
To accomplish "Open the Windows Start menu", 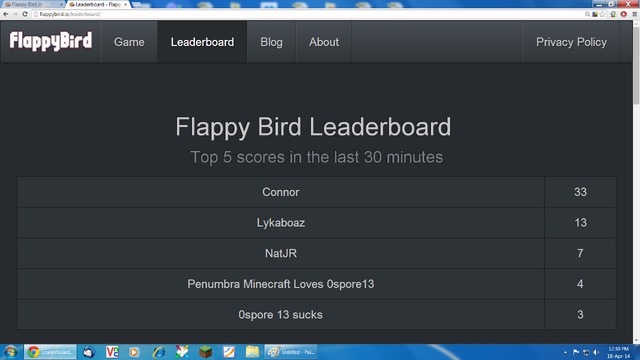I will 11,352.
